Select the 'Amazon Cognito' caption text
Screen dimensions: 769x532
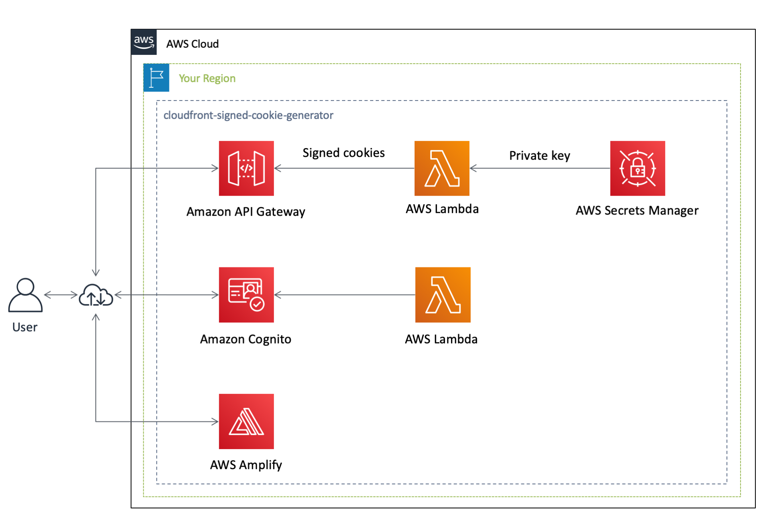[x=246, y=339]
